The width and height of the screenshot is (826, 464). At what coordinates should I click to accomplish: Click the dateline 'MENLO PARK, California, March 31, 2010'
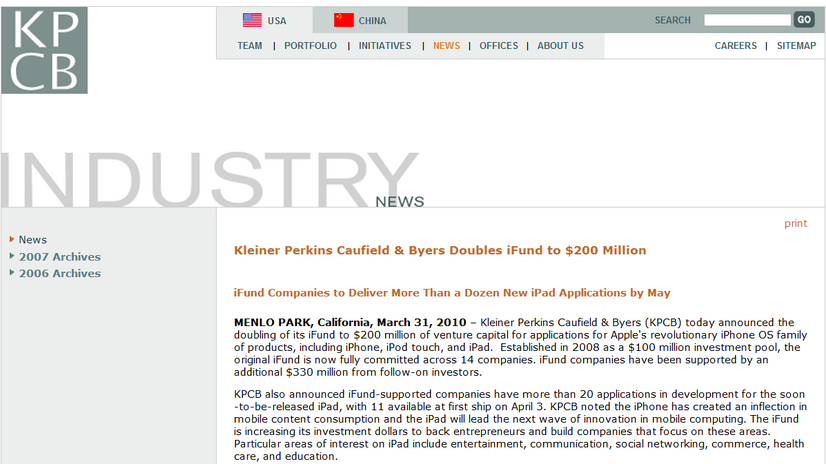tap(350, 322)
